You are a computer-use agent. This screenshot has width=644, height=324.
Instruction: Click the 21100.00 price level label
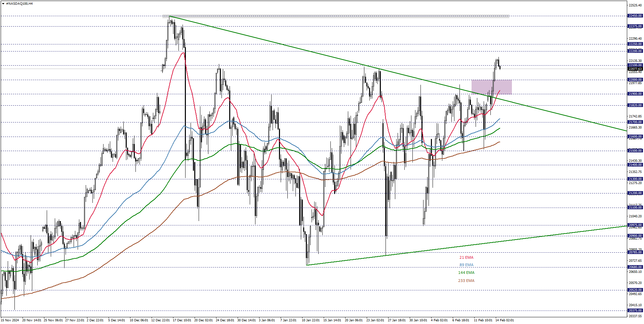(635, 208)
